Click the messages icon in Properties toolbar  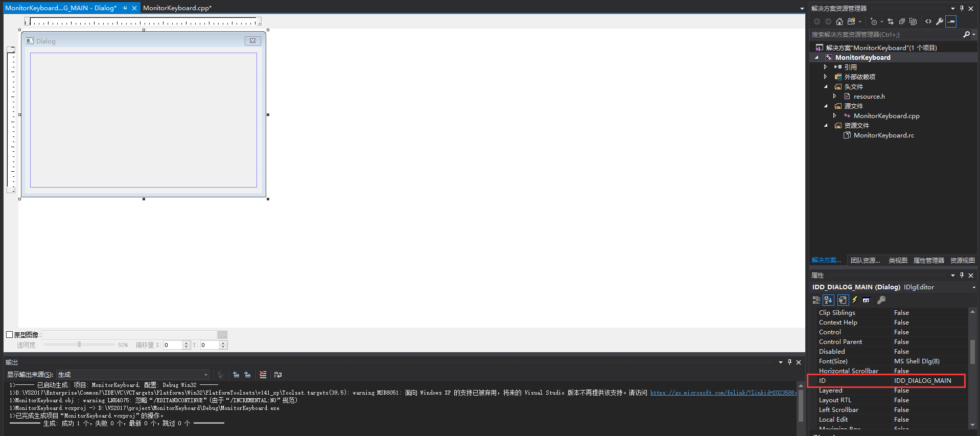866,300
